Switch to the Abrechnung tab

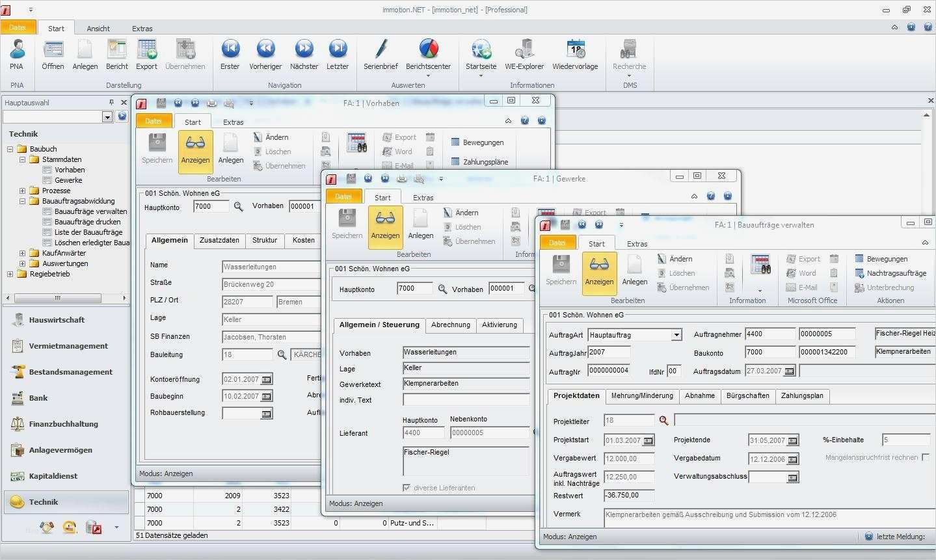[x=450, y=325]
